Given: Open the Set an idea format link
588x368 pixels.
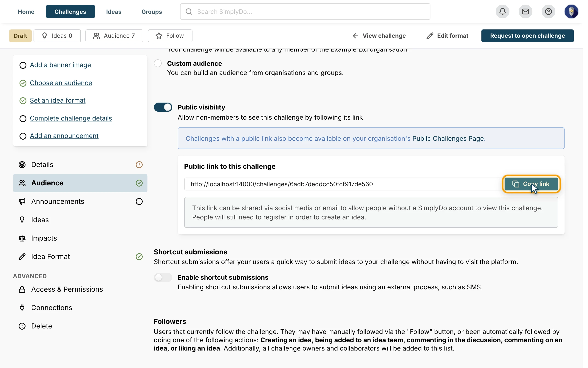Looking at the screenshot, I should (x=58, y=100).
